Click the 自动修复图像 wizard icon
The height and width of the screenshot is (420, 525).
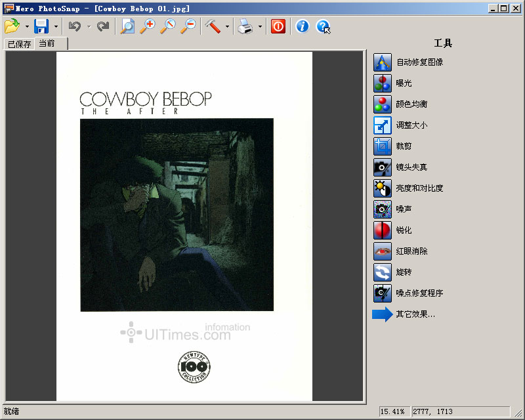tap(383, 62)
